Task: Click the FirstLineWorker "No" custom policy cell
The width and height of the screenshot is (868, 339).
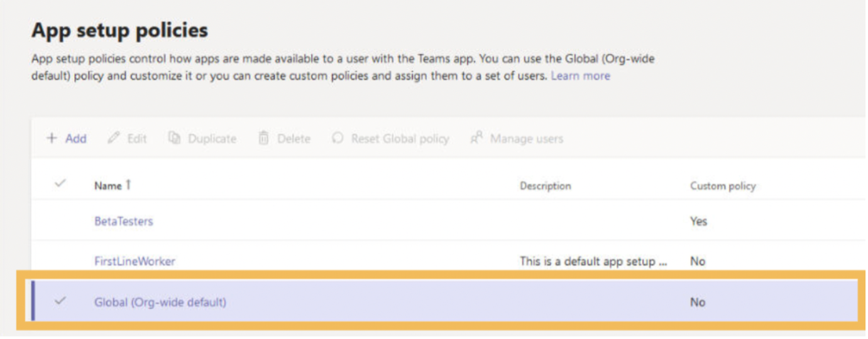Action: 698,261
